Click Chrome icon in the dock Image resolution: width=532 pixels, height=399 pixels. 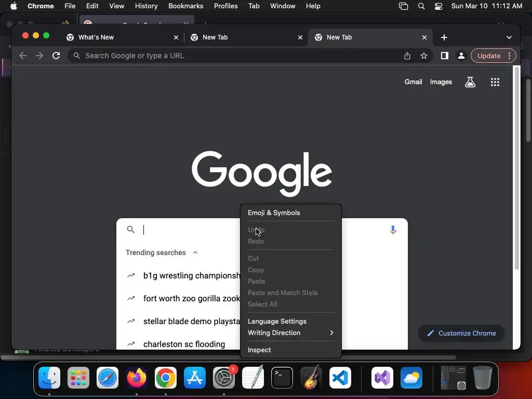[166, 378]
